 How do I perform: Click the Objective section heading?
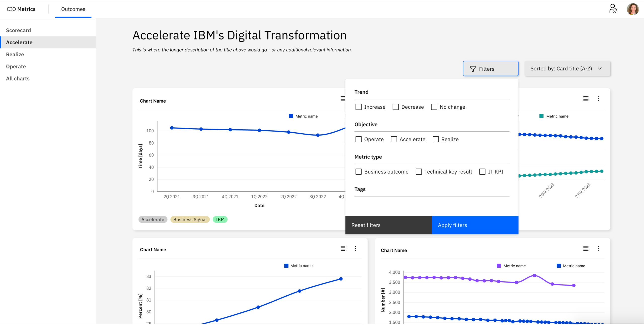point(366,124)
